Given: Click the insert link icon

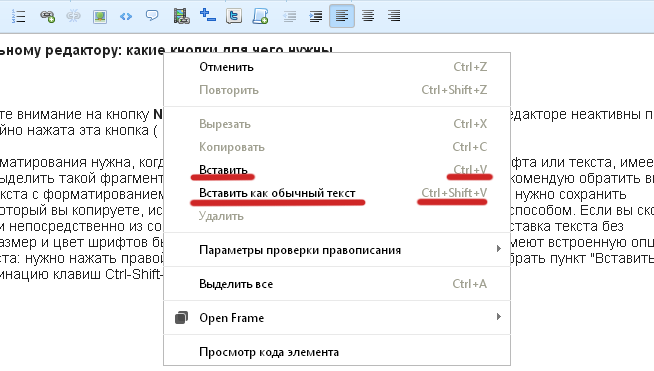Looking at the screenshot, I should click(47, 16).
